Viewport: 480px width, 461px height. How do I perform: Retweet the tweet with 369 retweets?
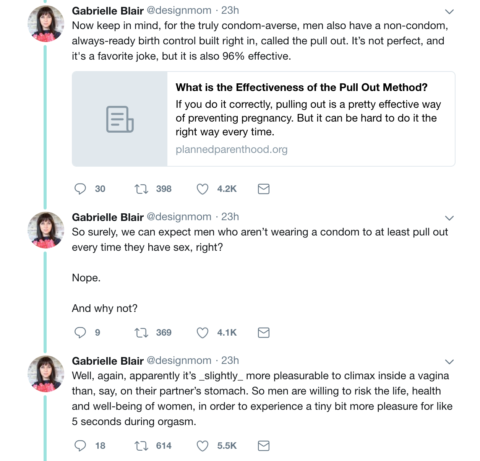click(x=141, y=333)
